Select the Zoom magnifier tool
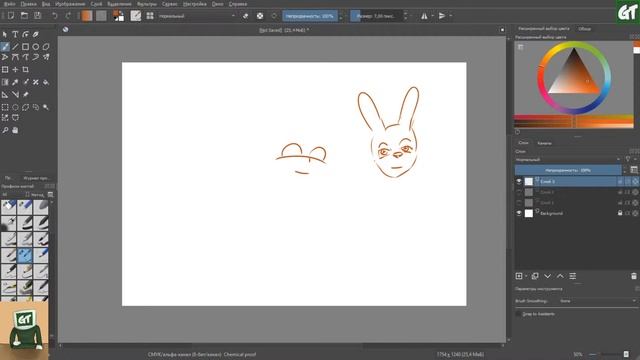Screen dimensions: 640x360 pos(5,130)
